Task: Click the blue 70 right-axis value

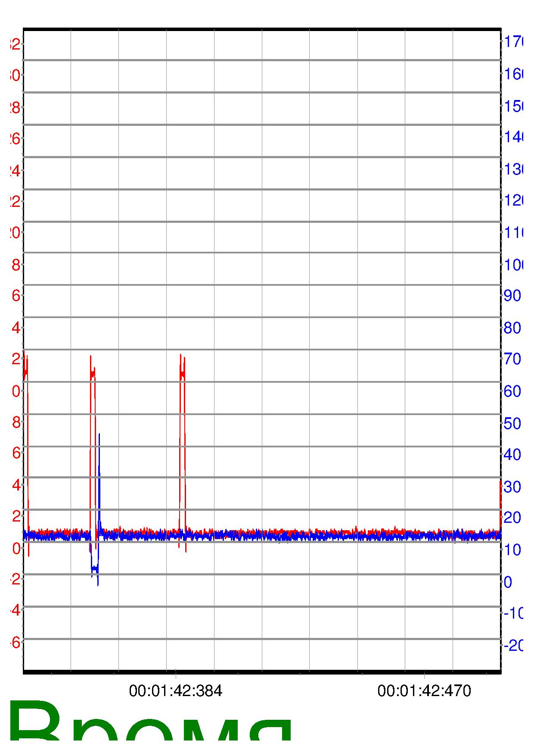Action: click(x=512, y=359)
